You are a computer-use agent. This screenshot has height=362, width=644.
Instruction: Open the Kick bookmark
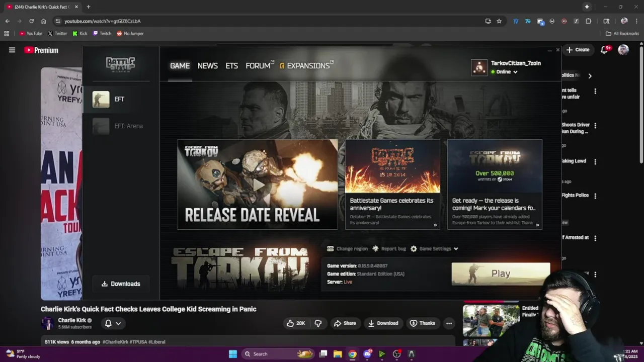tap(80, 34)
